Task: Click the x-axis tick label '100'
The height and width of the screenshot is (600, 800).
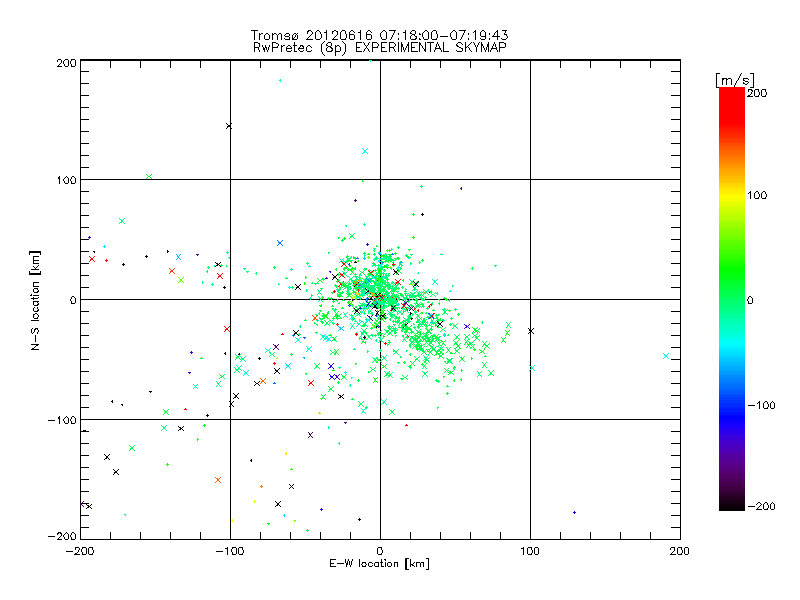Action: click(x=530, y=551)
